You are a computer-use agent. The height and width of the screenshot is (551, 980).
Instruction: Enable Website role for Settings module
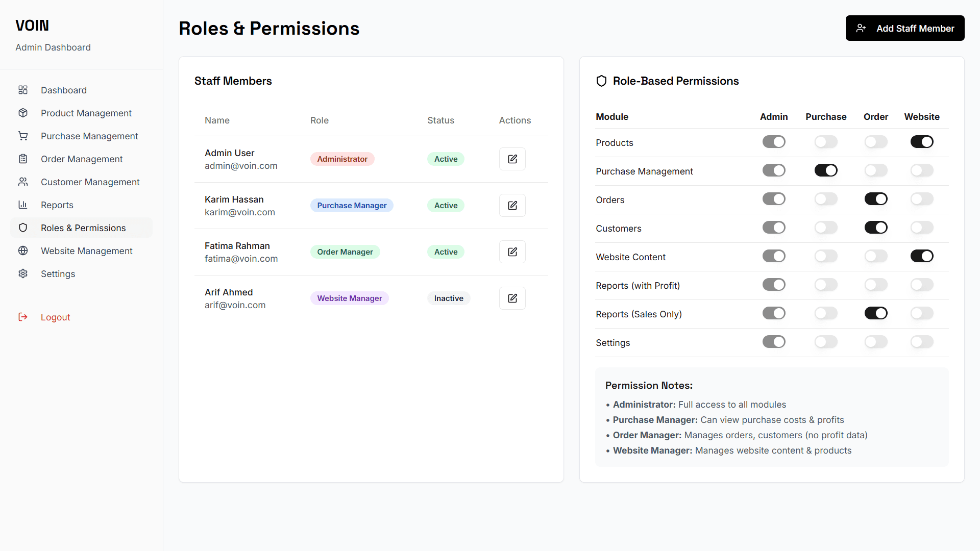921,342
